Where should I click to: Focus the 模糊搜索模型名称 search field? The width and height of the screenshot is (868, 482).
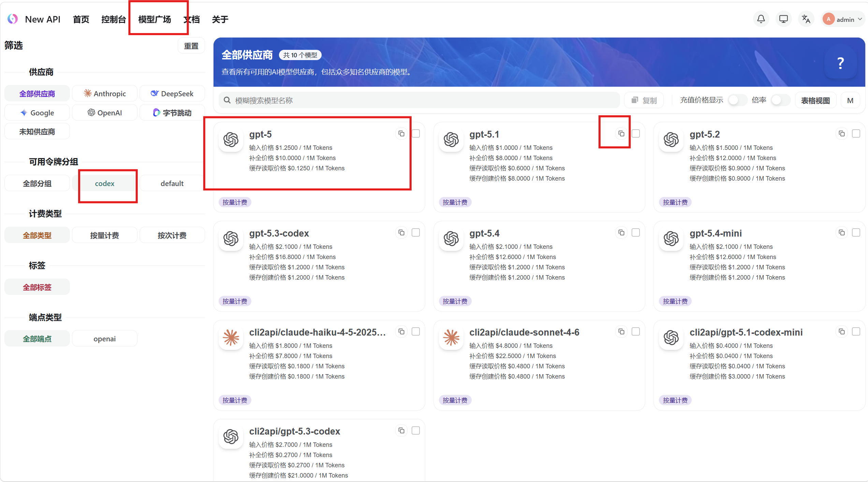click(419, 100)
